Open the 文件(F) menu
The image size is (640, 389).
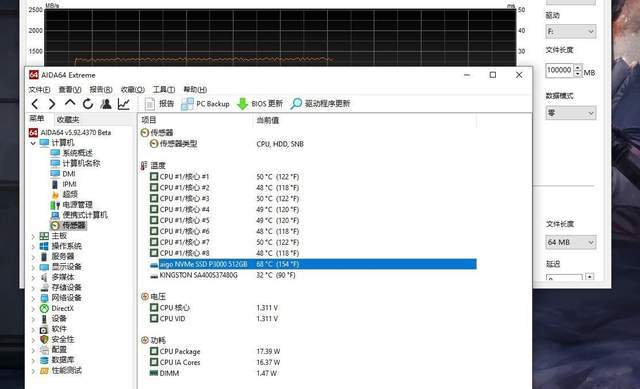coord(39,89)
